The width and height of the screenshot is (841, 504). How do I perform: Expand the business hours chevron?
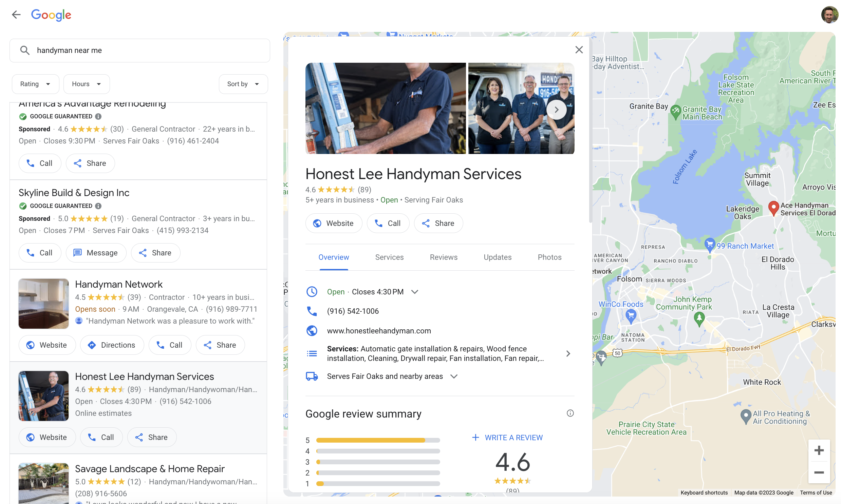coord(414,292)
